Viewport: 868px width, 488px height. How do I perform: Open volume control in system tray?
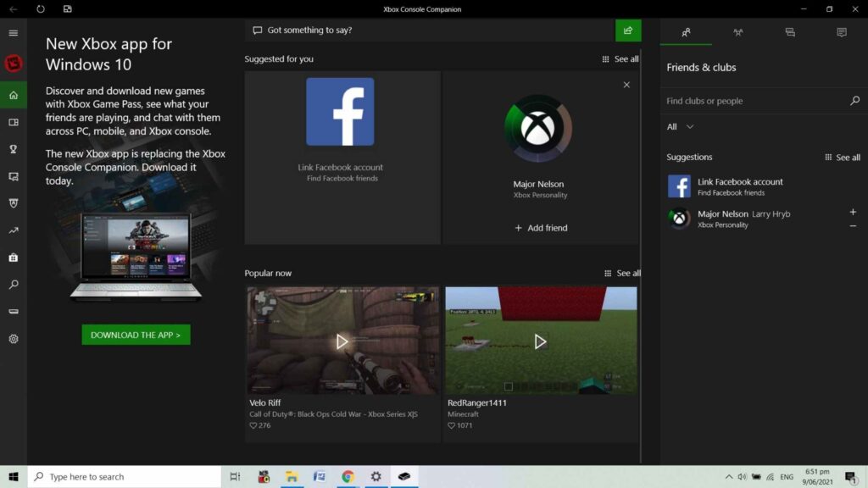(742, 476)
